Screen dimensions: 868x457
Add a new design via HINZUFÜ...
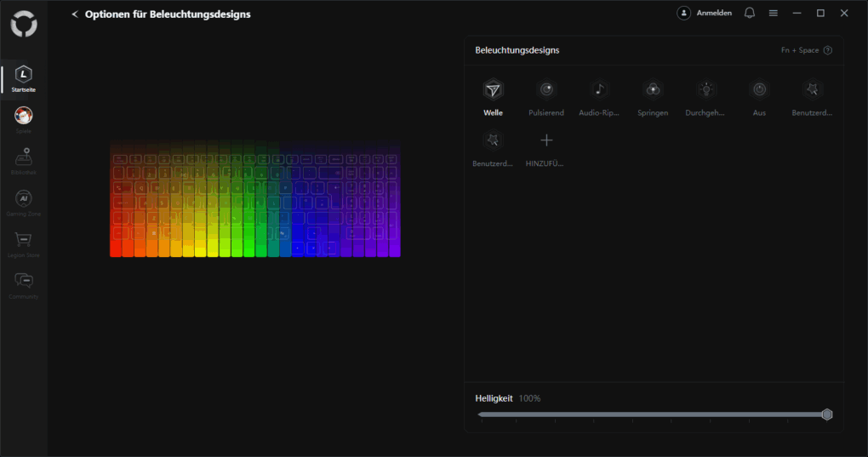click(545, 148)
